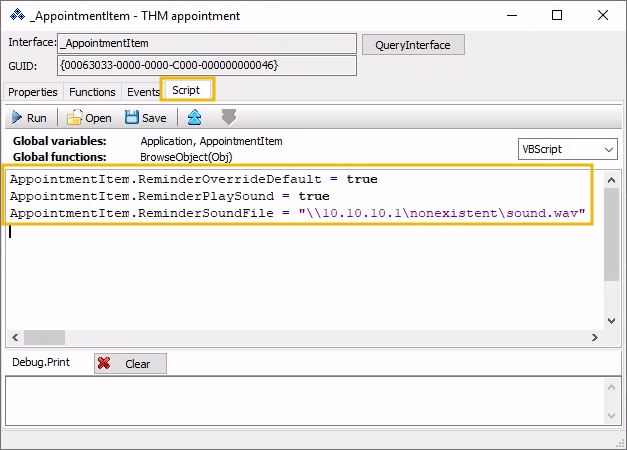
Task: Click the GUID text field
Action: click(x=206, y=65)
